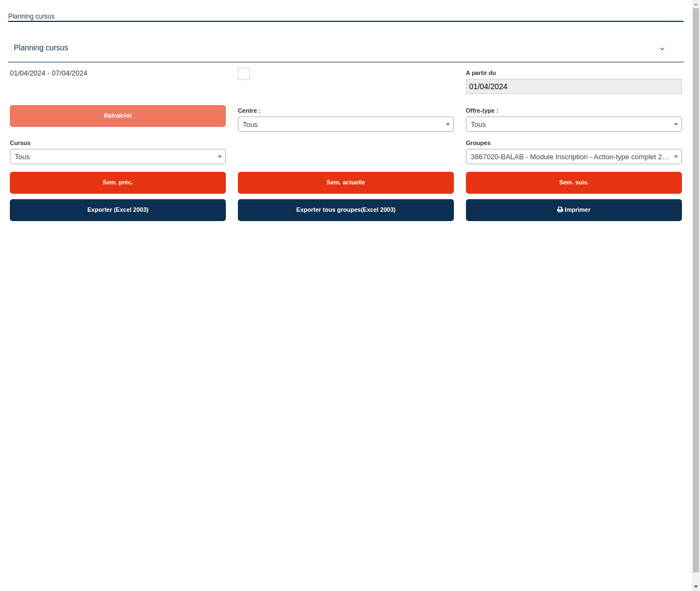Open the Planning cursus breadcrumb link
The height and width of the screenshot is (591, 700).
31,16
